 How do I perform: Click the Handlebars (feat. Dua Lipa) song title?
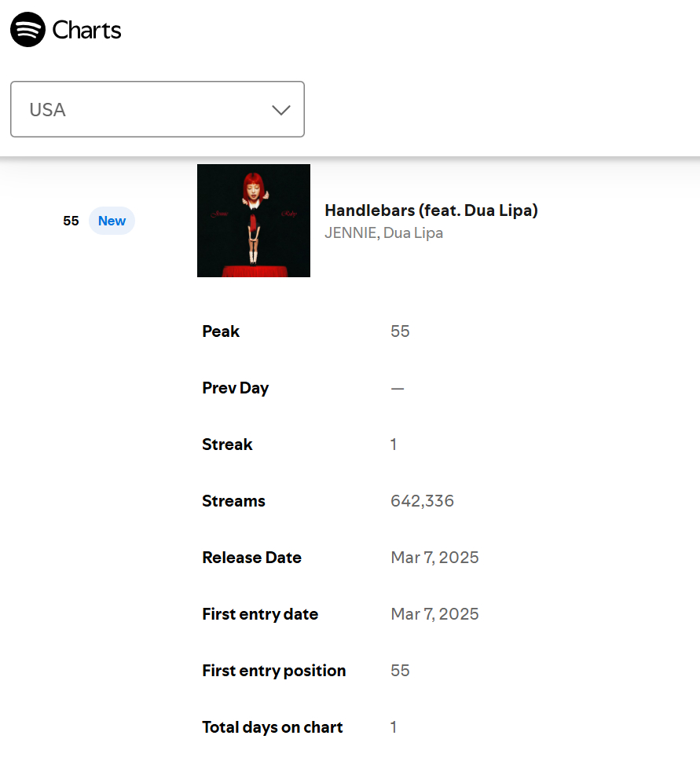431,210
